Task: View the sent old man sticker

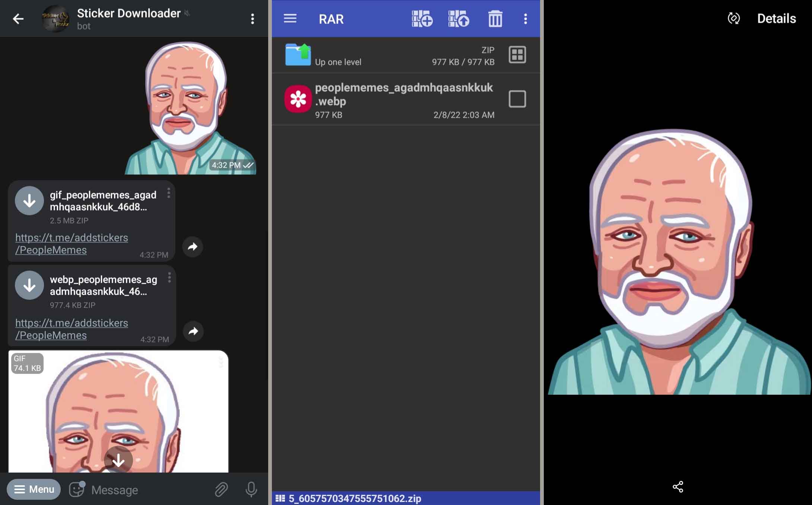Action: point(190,108)
